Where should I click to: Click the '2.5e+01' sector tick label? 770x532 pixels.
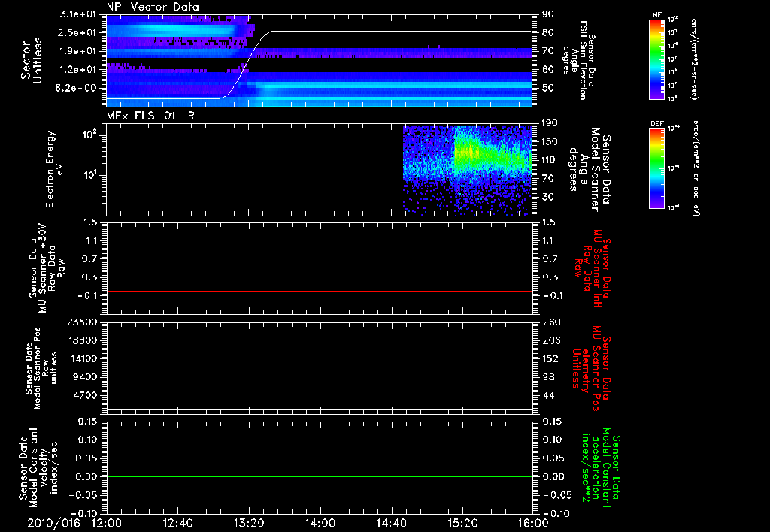(x=78, y=33)
